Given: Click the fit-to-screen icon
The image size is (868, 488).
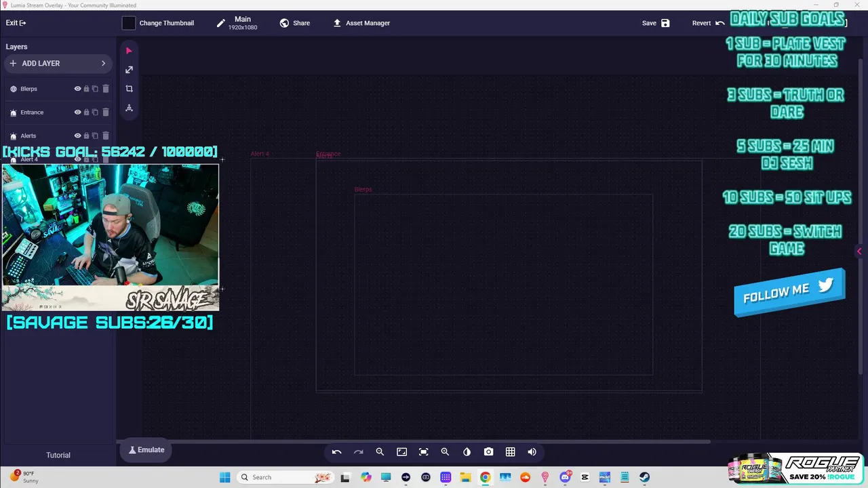Looking at the screenshot, I should [x=423, y=452].
